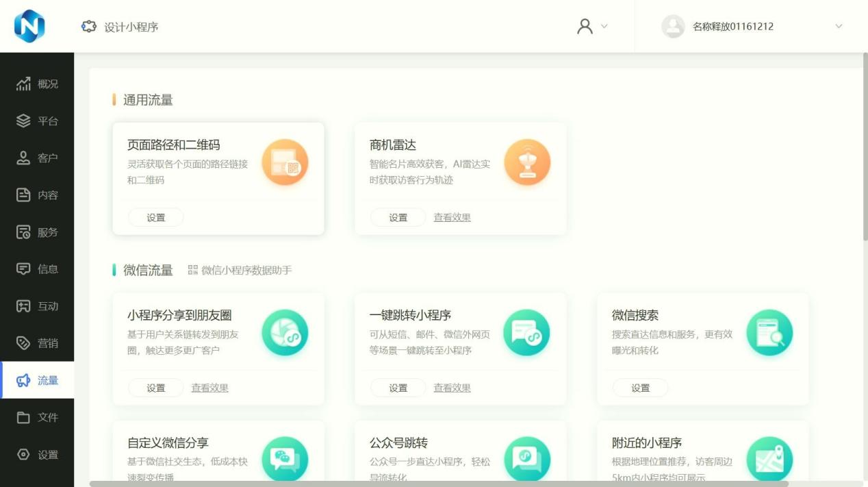
Task: Click 设置 button under 微信搜索
Action: [x=640, y=388]
